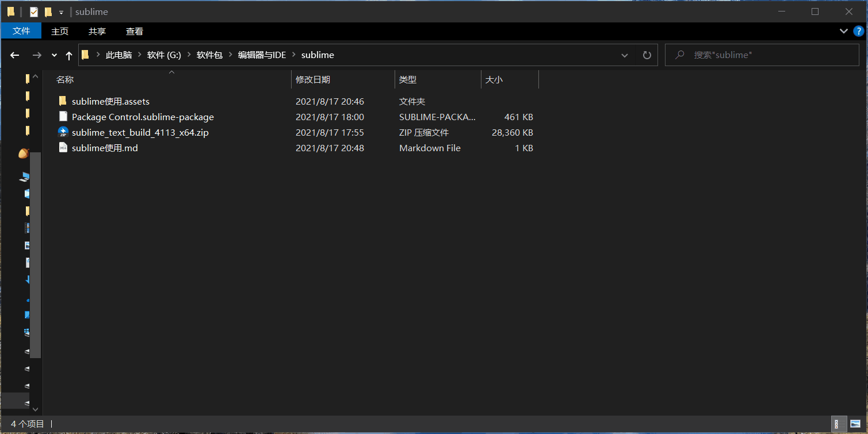
Task: Click the search magnifier icon
Action: click(680, 55)
